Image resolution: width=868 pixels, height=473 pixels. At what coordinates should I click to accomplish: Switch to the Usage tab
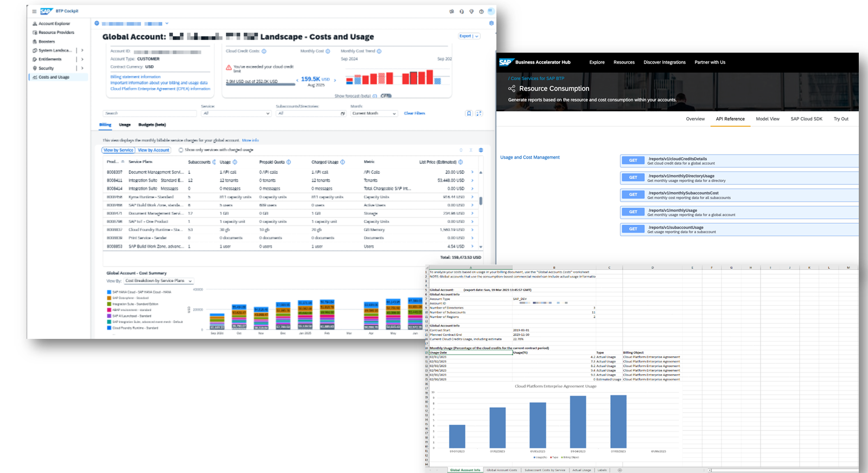point(125,125)
